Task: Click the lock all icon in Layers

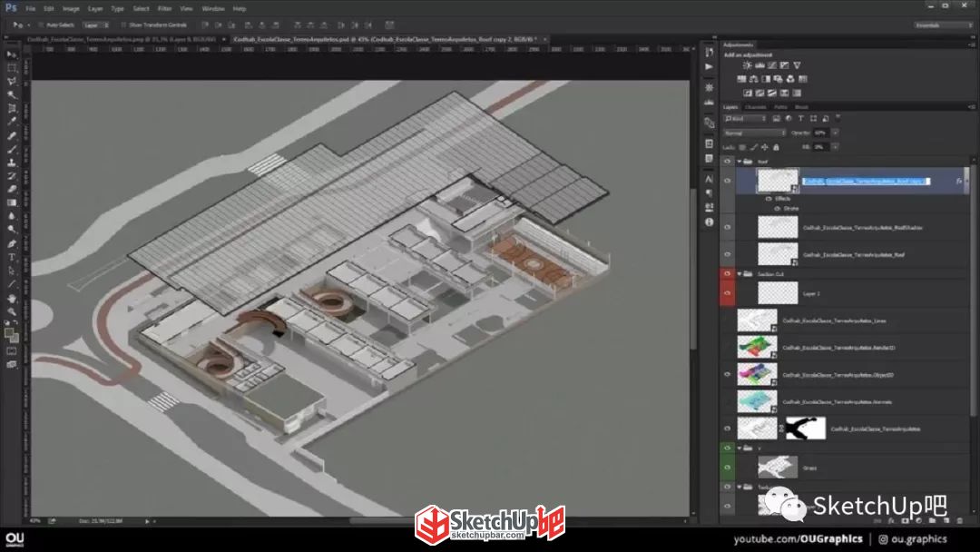Action: (776, 148)
